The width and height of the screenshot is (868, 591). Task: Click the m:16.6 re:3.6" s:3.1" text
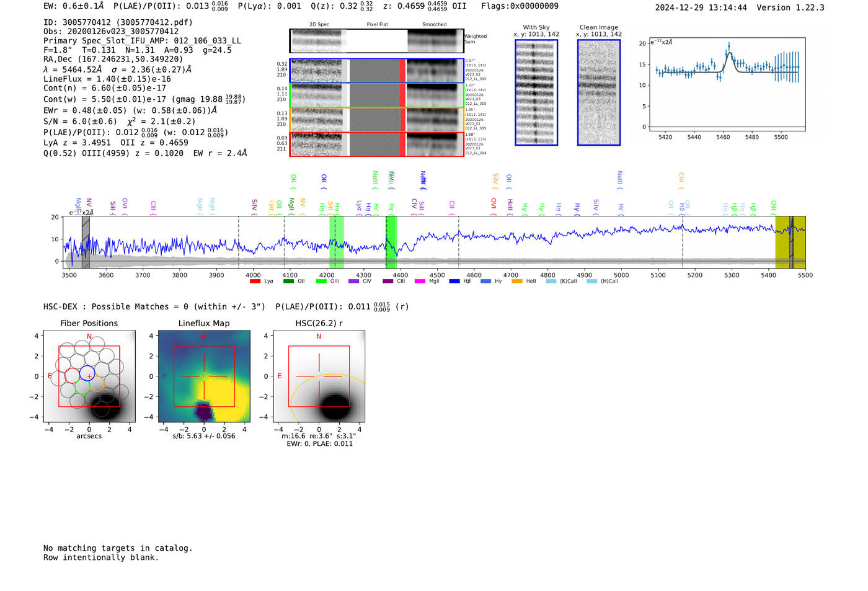coord(319,436)
